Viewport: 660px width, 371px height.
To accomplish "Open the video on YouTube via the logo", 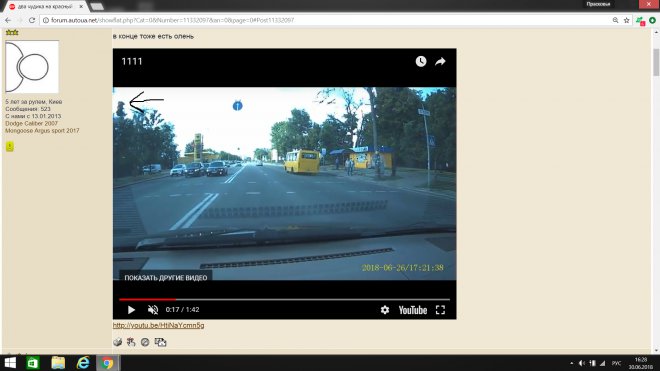I will 412,310.
